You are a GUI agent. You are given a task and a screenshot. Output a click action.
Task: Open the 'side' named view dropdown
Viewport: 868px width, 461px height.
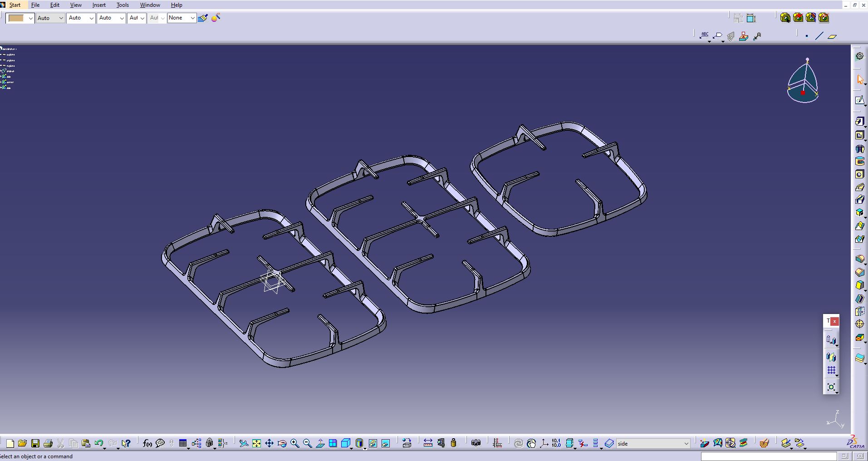(x=686, y=443)
